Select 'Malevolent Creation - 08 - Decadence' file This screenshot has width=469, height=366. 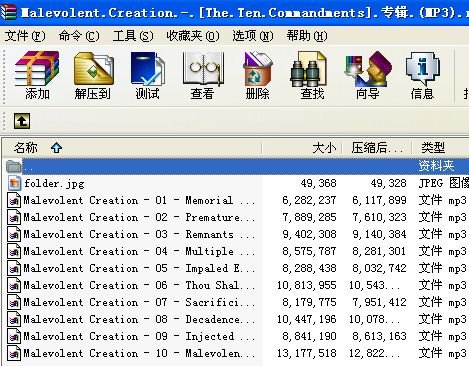tap(139, 319)
